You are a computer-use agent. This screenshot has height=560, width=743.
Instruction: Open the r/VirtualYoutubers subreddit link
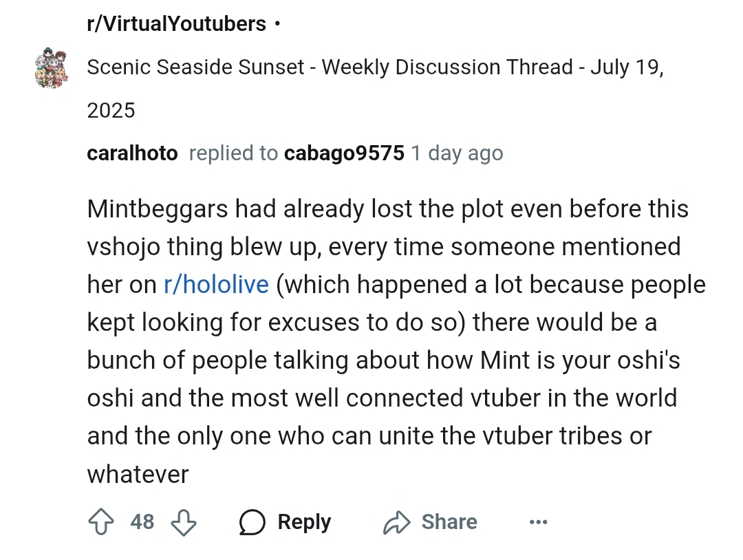click(x=176, y=24)
